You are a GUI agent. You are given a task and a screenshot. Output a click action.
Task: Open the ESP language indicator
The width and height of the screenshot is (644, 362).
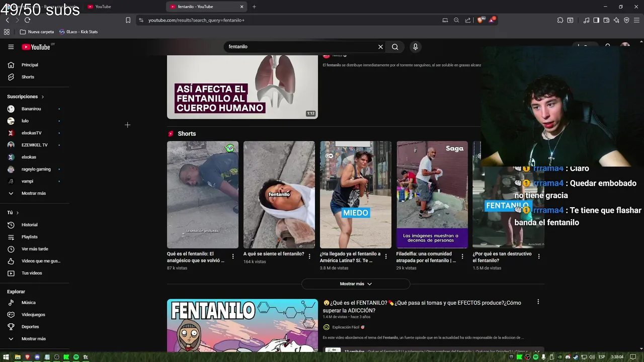pyautogui.click(x=602, y=357)
